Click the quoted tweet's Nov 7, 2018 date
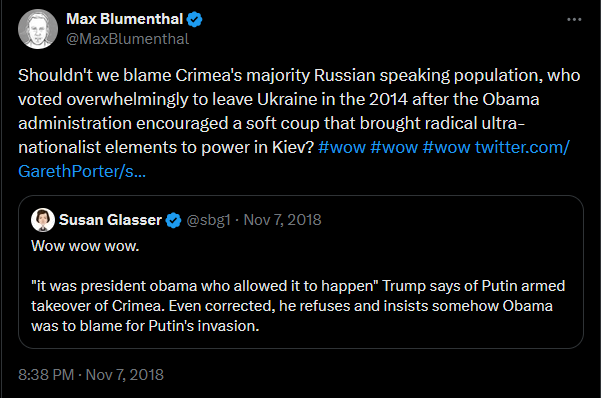 [x=282, y=220]
